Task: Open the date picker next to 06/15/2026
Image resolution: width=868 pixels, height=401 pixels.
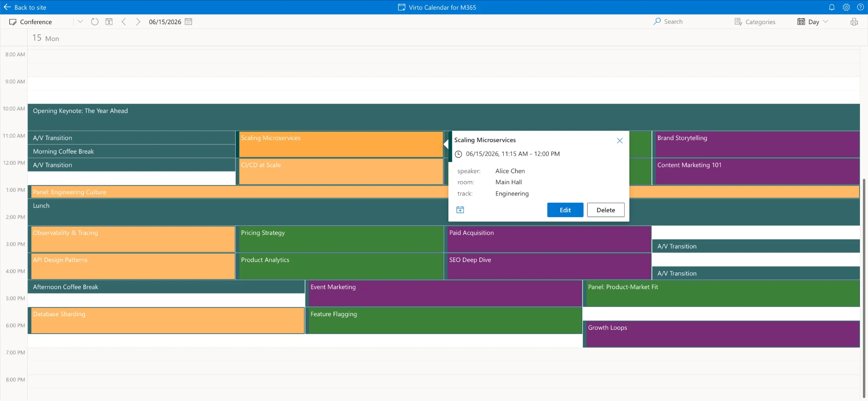Action: coord(189,22)
